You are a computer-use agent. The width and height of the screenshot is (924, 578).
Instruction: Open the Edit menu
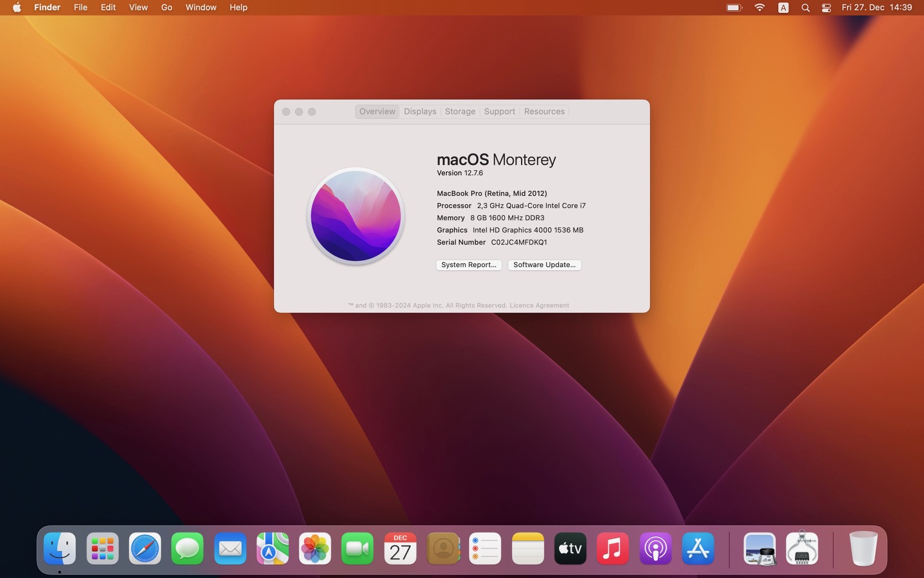(x=108, y=7)
